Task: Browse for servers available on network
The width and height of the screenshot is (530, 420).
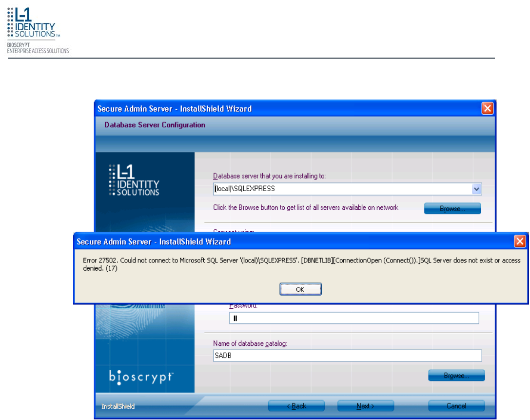Action: coord(452,209)
